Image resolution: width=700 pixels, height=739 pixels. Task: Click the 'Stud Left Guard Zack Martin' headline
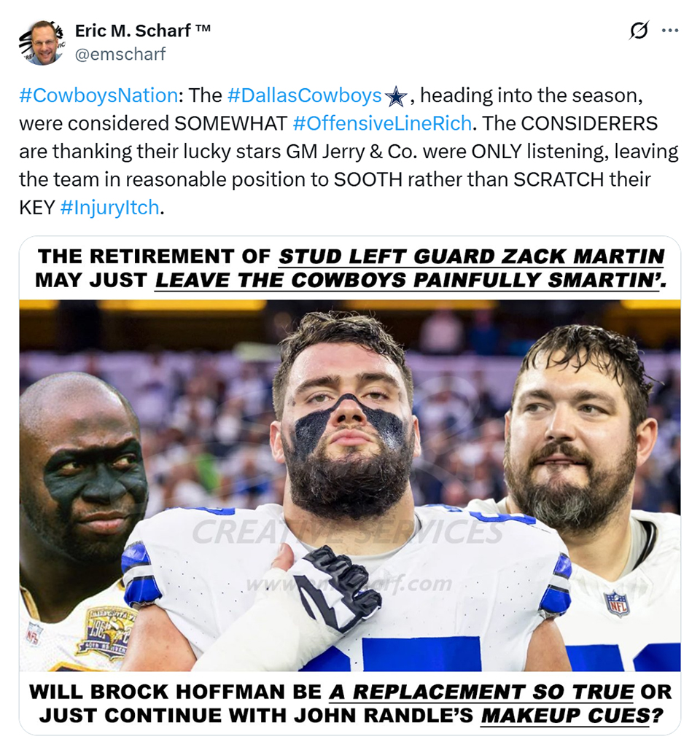click(471, 257)
